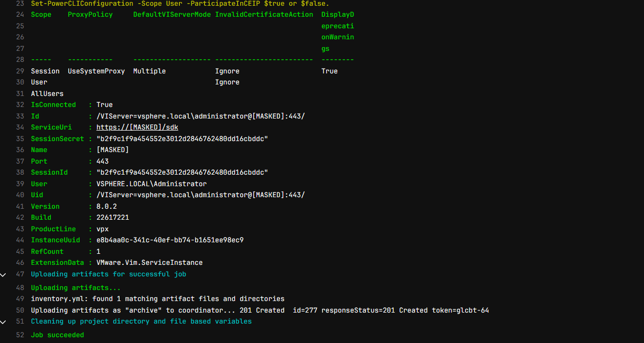
Task: Click the "Job succeeded" log message
Action: point(57,335)
